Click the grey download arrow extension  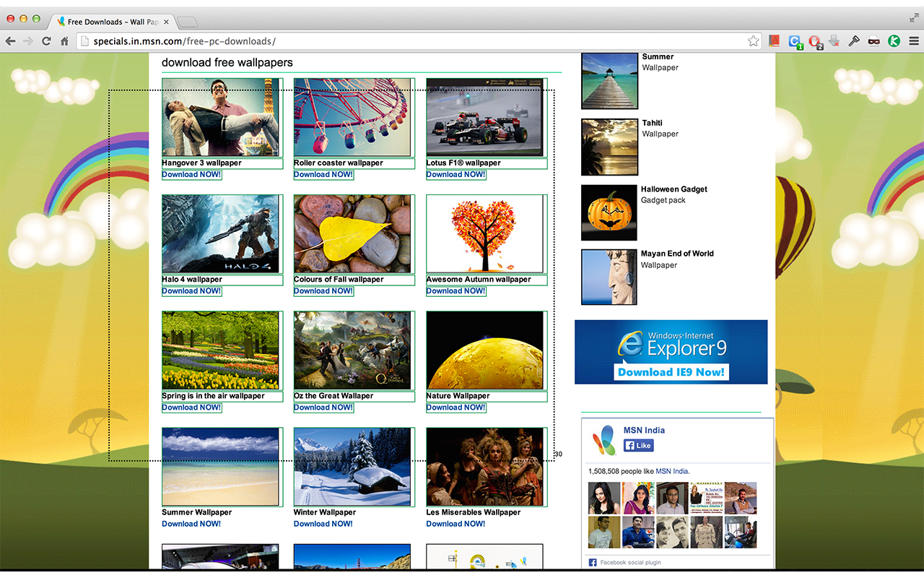(834, 41)
